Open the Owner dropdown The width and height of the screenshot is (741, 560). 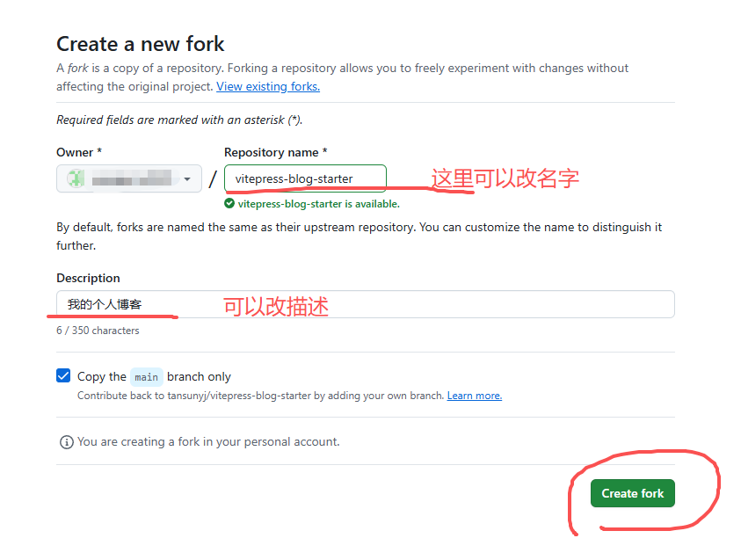(x=129, y=179)
